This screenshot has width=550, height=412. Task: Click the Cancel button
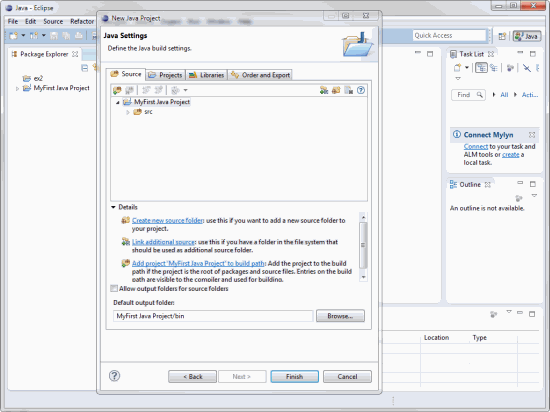[347, 376]
